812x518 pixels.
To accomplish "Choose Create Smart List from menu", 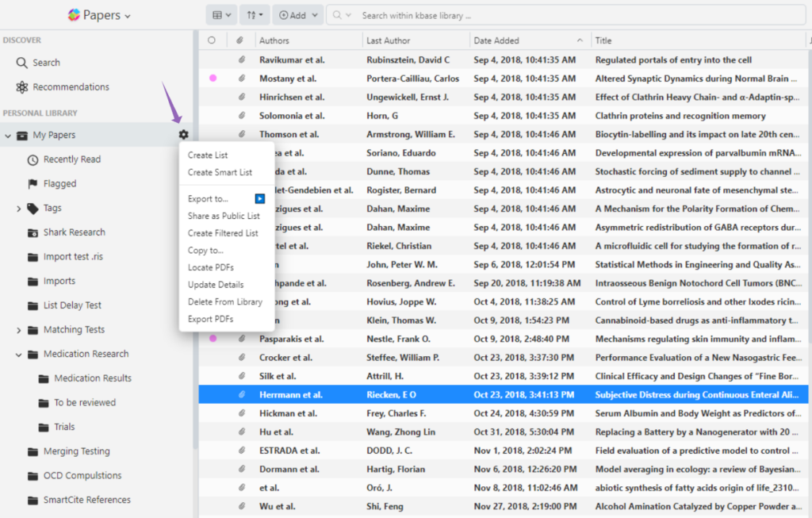I will (220, 172).
